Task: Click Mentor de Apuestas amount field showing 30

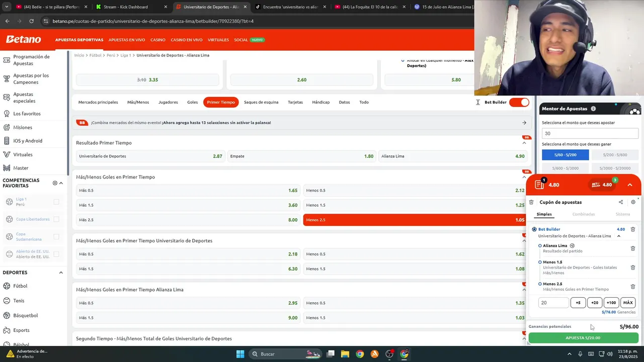Action: (x=590, y=133)
